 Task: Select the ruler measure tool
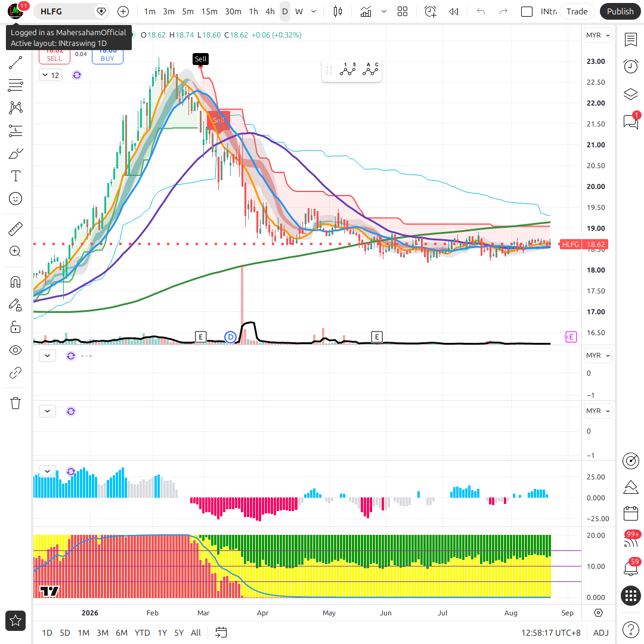click(x=16, y=229)
